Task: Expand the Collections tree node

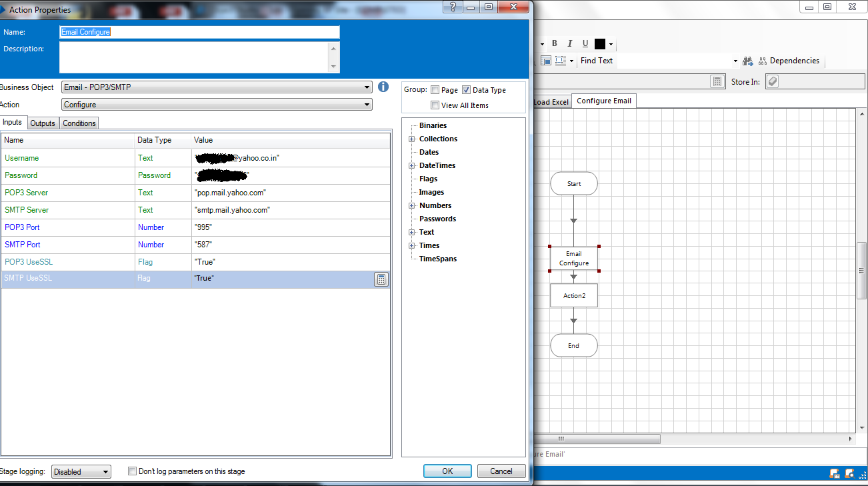Action: [412, 139]
